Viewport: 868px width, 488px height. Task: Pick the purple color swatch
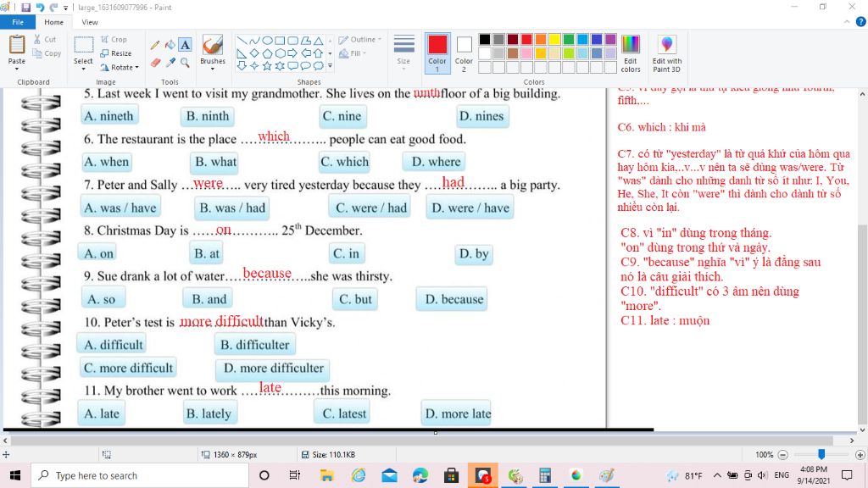(x=610, y=39)
